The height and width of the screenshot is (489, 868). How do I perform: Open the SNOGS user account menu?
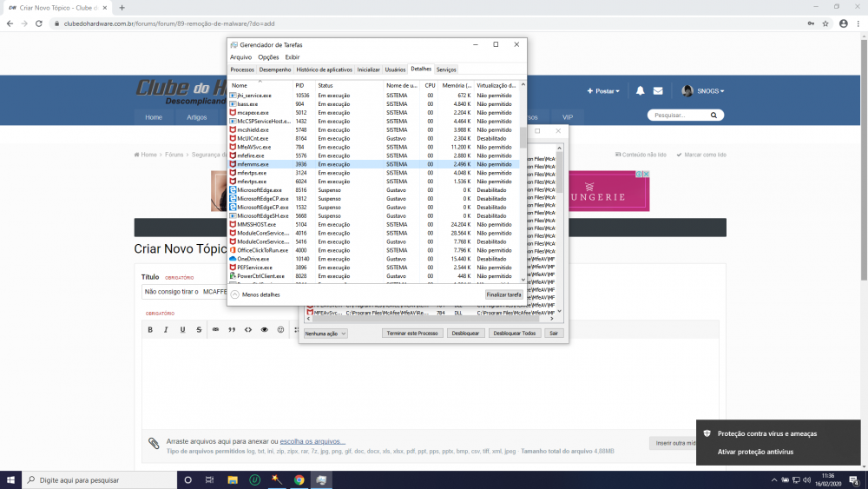click(704, 90)
